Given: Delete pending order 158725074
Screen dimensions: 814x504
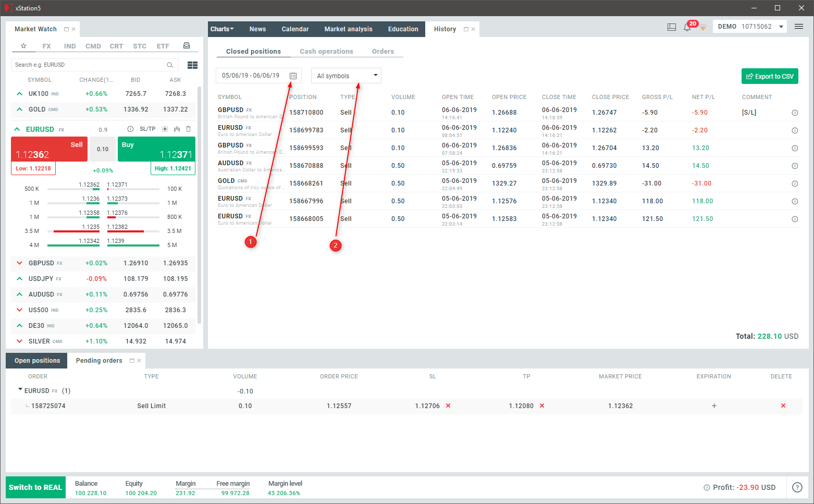Looking at the screenshot, I should [x=783, y=405].
